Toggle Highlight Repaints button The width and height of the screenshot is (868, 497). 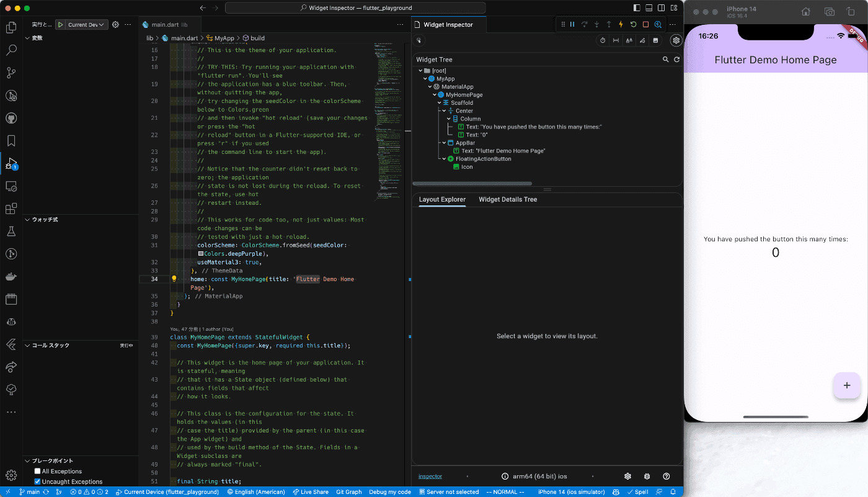click(642, 40)
